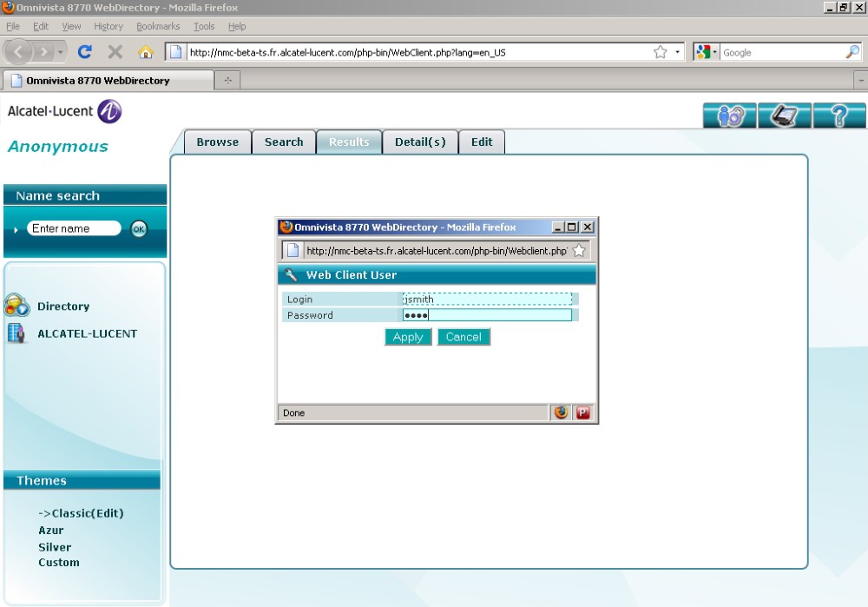The image size is (868, 607).
Task: Click the Done status text in popup
Action: pos(293,412)
